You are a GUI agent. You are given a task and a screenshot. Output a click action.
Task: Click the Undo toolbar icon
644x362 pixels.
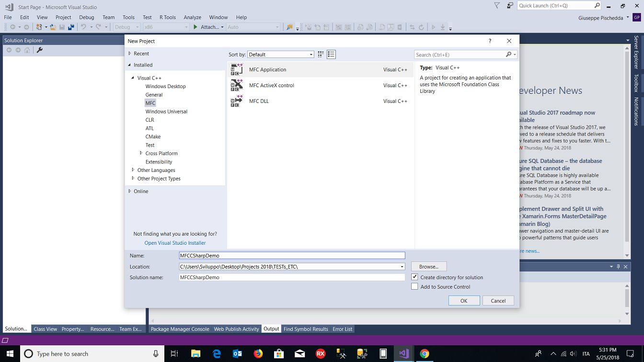coord(83,27)
